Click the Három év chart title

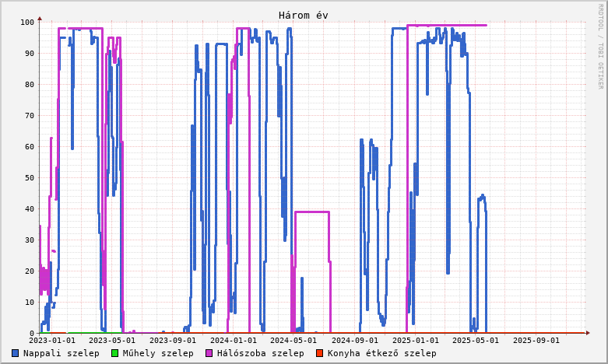(x=304, y=16)
